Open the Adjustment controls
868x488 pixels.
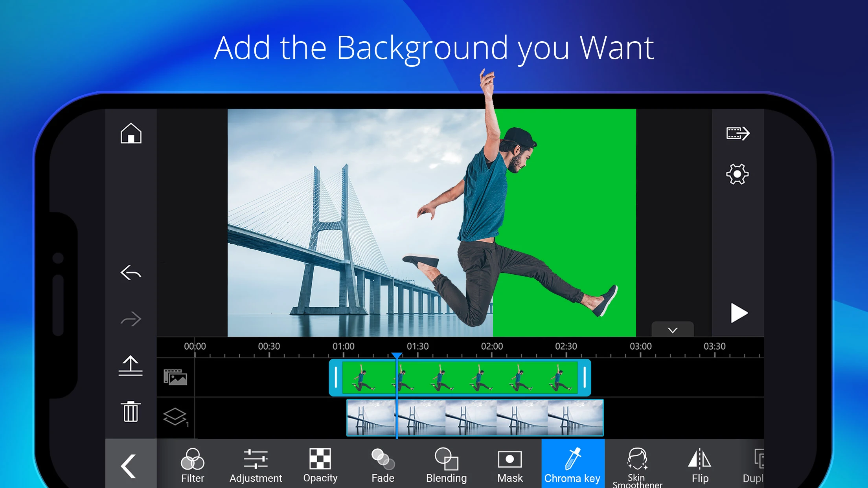(256, 466)
